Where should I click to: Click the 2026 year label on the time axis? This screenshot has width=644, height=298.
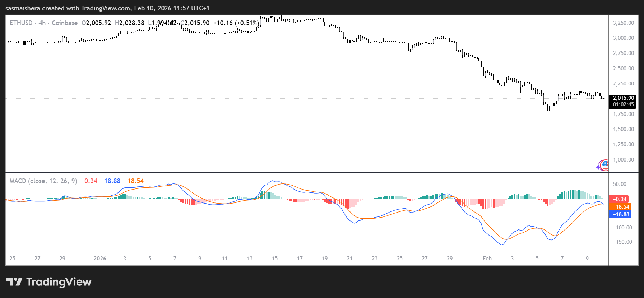pos(100,259)
